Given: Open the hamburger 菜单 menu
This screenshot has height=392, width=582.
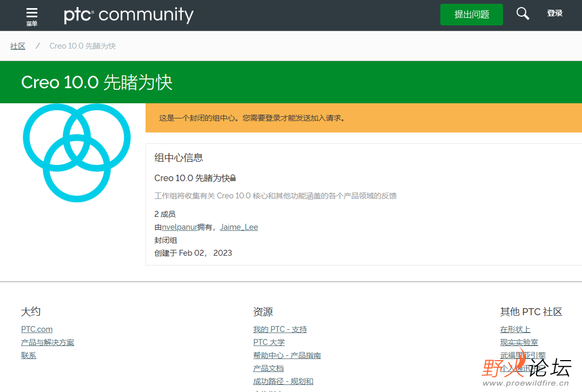Looking at the screenshot, I should (31, 17).
